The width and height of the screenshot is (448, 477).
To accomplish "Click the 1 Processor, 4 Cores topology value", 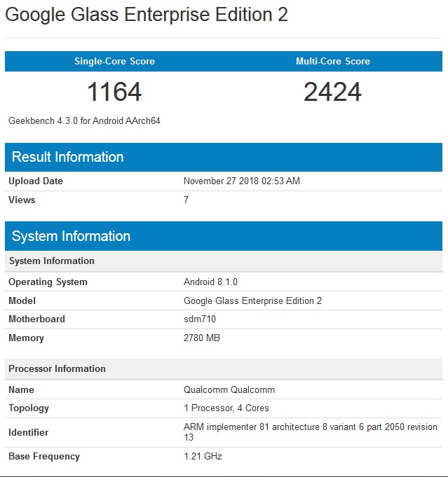I will coord(226,408).
